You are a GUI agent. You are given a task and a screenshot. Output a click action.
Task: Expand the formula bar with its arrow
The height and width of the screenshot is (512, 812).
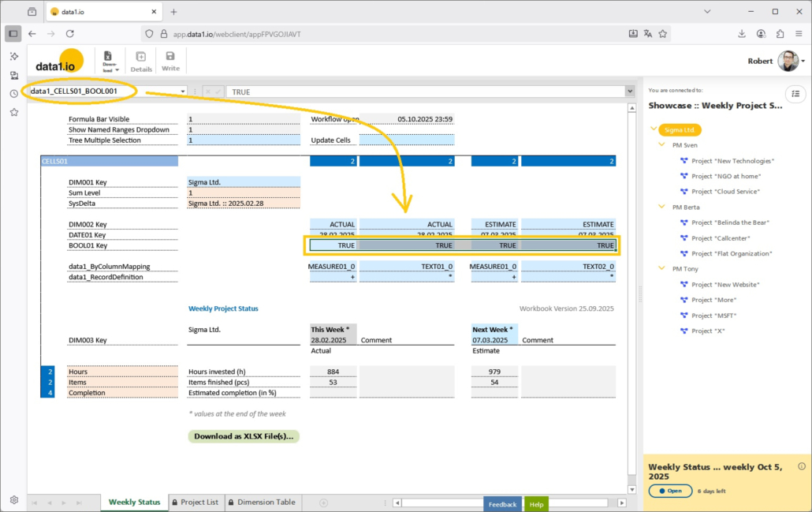[x=629, y=92]
